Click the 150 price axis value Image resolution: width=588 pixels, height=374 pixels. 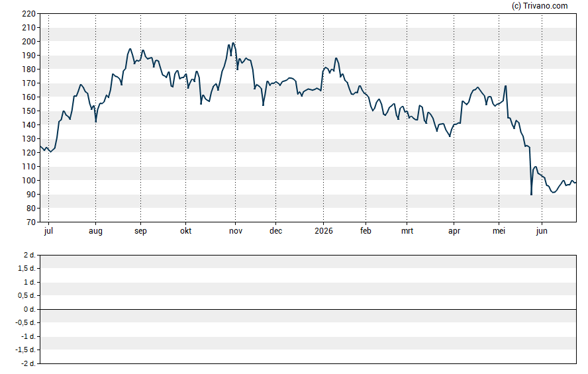click(29, 111)
